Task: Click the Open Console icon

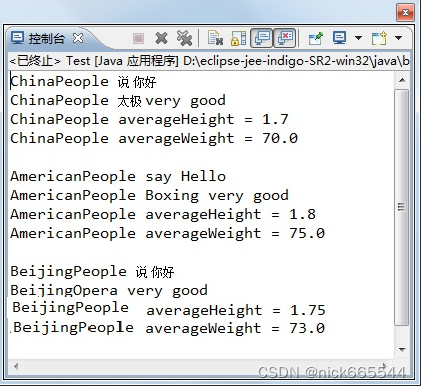Action: (x=379, y=38)
